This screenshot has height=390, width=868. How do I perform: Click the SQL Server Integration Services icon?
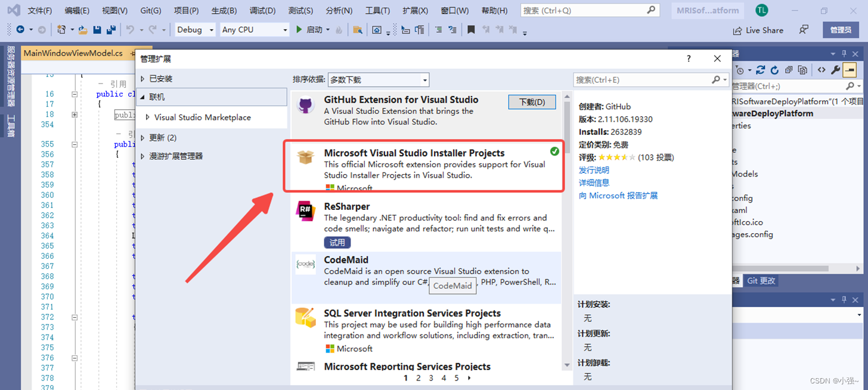click(306, 317)
